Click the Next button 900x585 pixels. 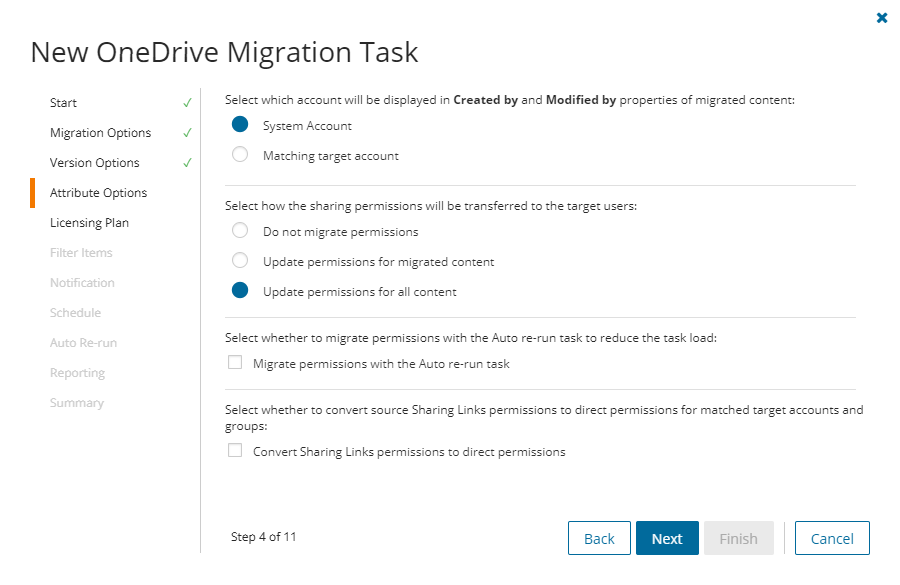667,538
